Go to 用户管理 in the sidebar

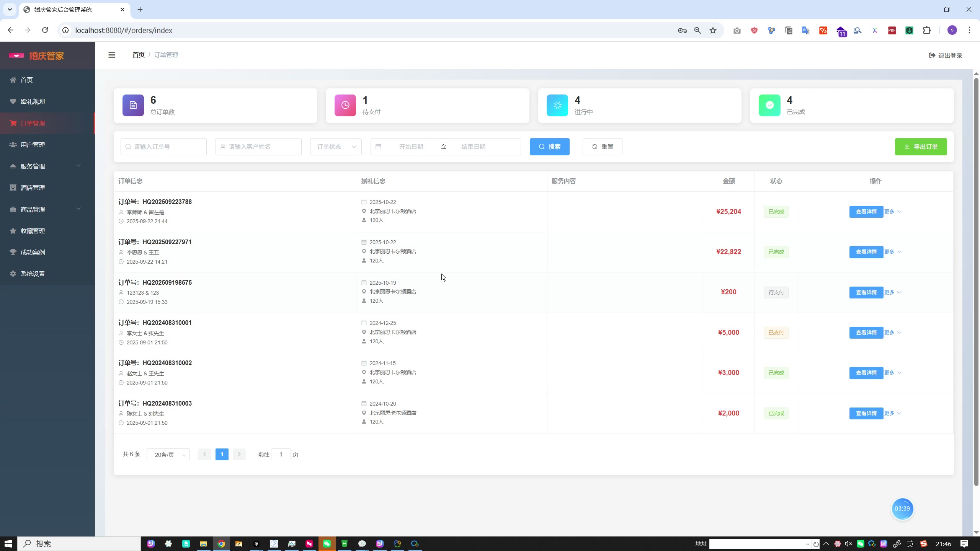[33, 145]
